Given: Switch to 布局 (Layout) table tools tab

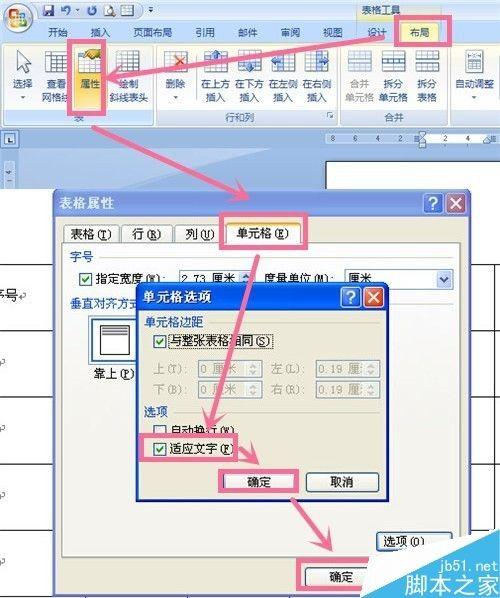Looking at the screenshot, I should point(420,32).
